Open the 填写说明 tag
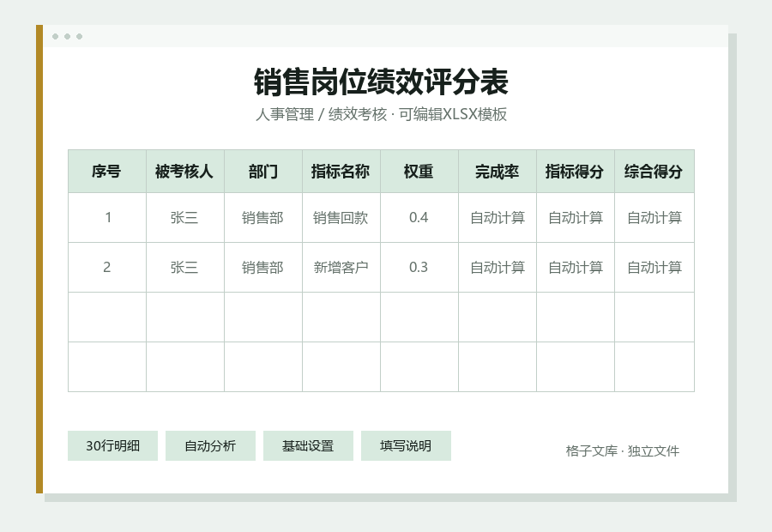Screen dimensions: 772x532 click(x=406, y=446)
